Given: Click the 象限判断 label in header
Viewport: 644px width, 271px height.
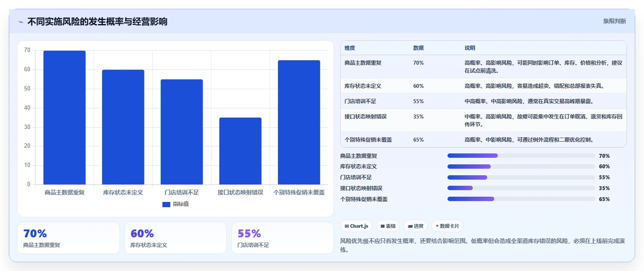Looking at the screenshot, I should click(614, 21).
